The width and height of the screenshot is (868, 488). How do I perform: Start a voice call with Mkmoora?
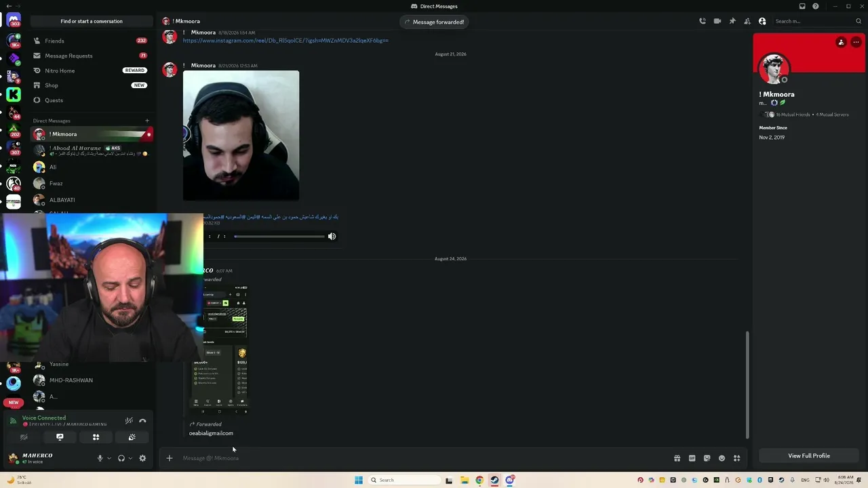click(703, 21)
